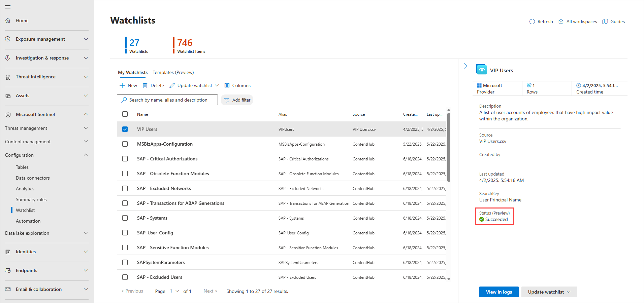The height and width of the screenshot is (303, 644).
Task: Check SAP - Transactions for ABAP Generations checkbox
Action: pos(125,203)
